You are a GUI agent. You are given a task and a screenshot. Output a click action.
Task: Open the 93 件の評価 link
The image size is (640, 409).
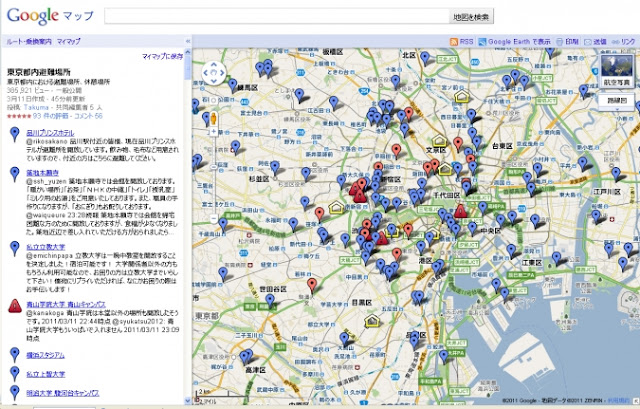click(51, 116)
